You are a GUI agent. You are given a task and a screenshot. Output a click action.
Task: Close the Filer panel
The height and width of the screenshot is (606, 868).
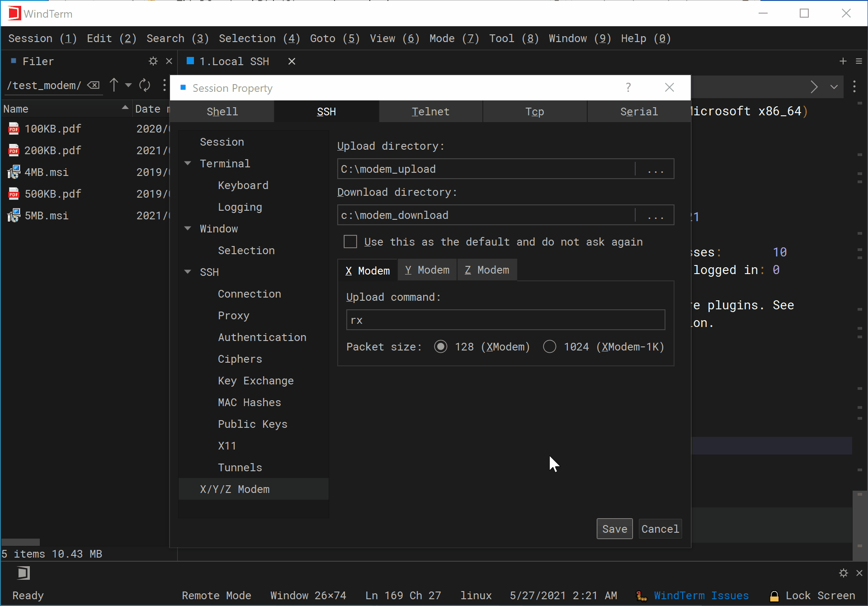point(169,61)
